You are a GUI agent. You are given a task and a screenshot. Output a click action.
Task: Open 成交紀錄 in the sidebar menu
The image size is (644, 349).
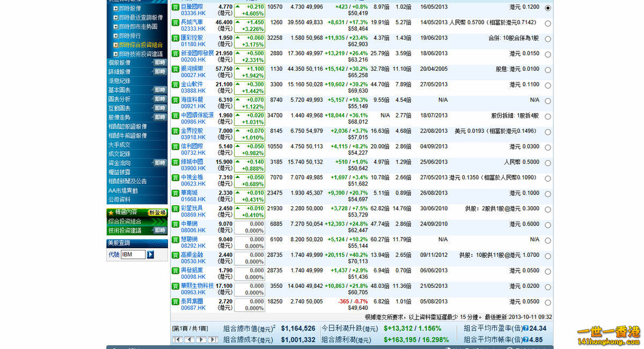point(119,154)
